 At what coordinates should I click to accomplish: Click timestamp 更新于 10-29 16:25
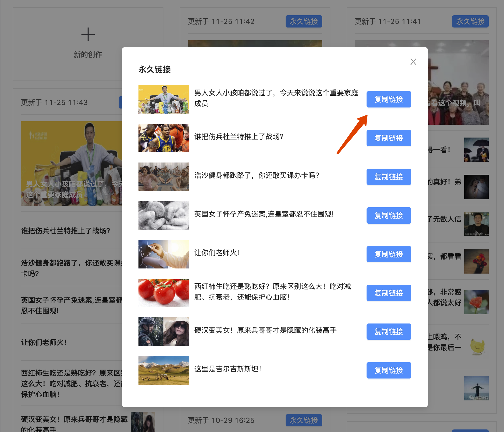pyautogui.click(x=221, y=421)
